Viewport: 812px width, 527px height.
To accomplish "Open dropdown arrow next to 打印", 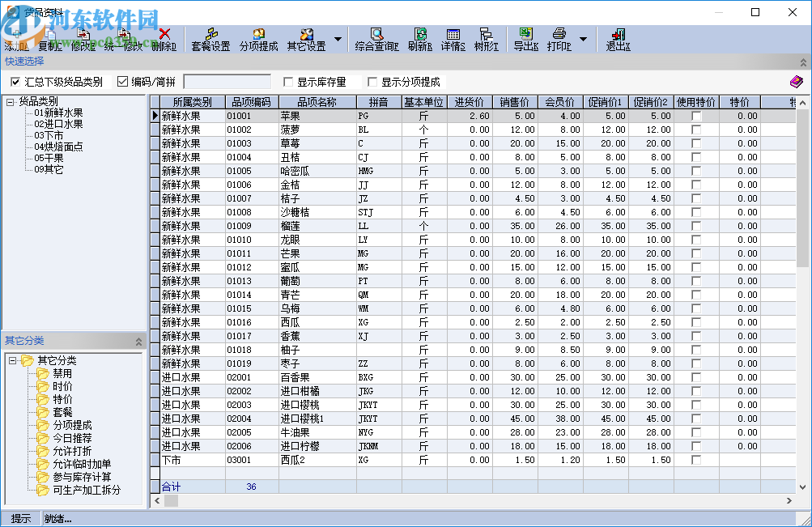I will [x=582, y=38].
